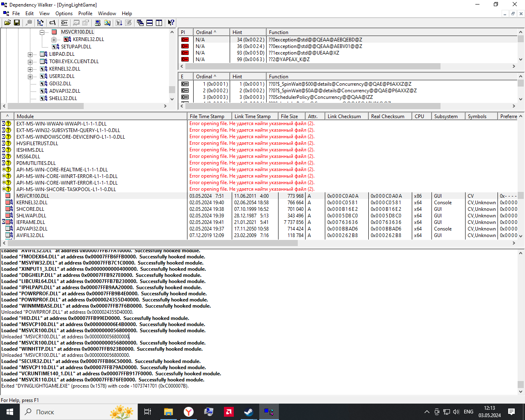Click the Windows Start button
Viewport: 525px width, 420px height.
(x=10, y=412)
